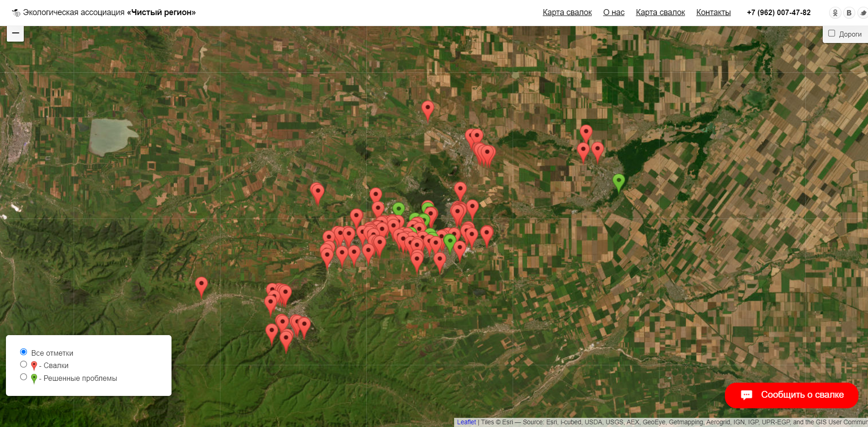Click the association logo icon in header

click(x=16, y=13)
